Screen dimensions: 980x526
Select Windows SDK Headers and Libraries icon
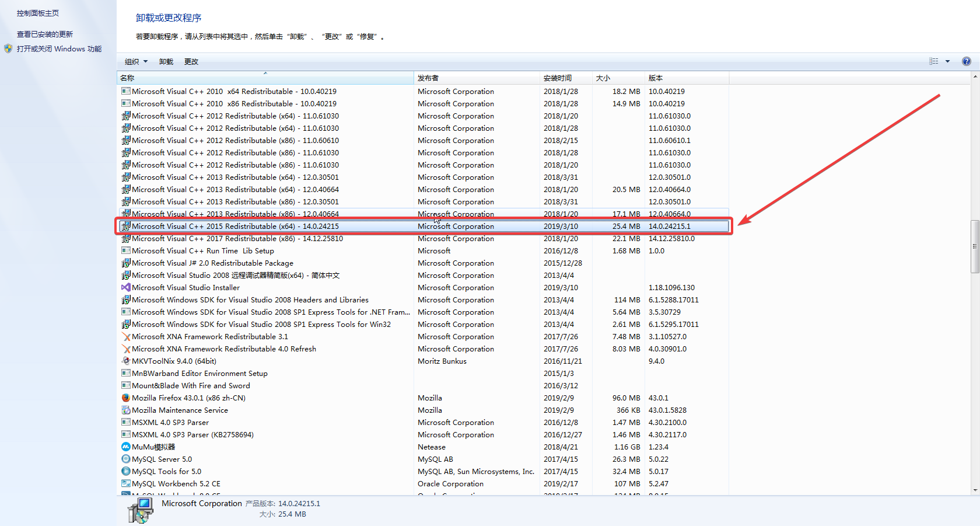tap(126, 299)
